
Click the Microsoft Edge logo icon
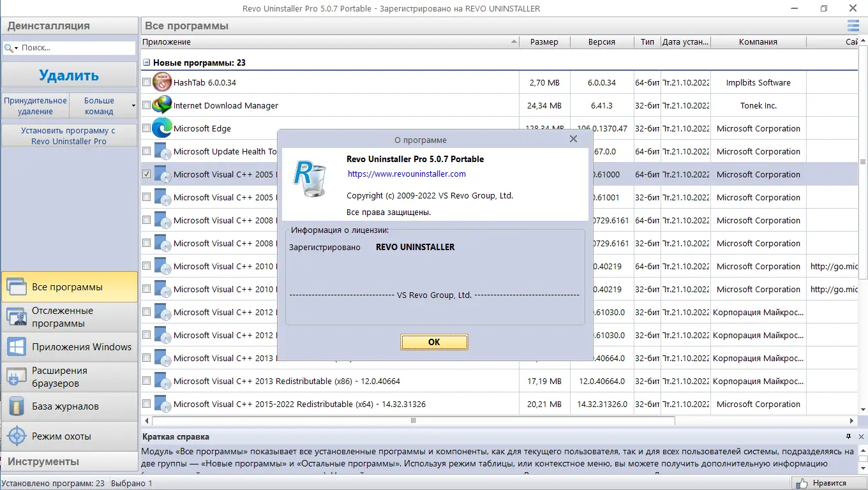163,128
